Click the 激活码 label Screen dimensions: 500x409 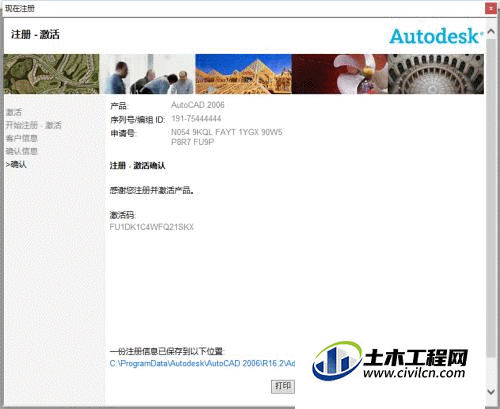pyautogui.click(x=123, y=215)
